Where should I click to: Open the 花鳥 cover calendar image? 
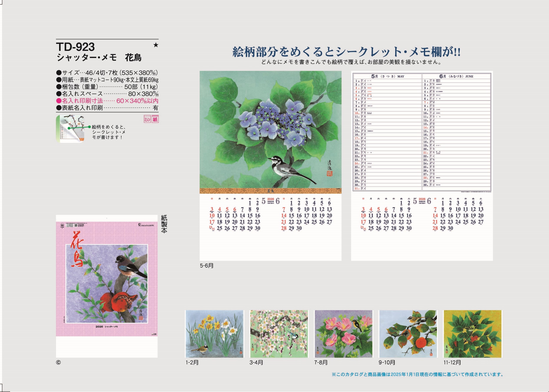pos(107,286)
